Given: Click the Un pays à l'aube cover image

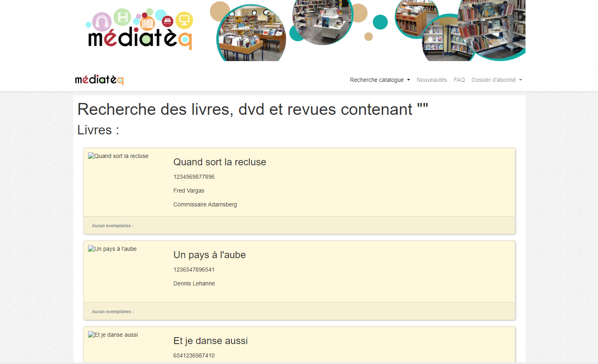Looking at the screenshot, I should [112, 249].
